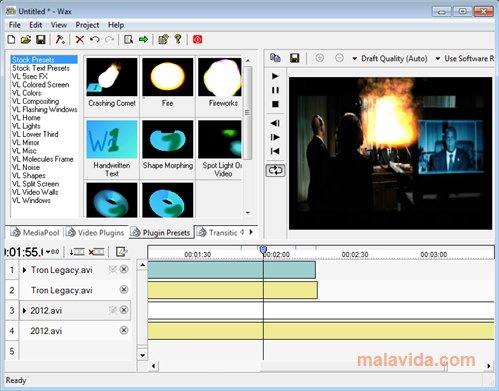Open the File menu
The height and width of the screenshot is (391, 499).
15,25
